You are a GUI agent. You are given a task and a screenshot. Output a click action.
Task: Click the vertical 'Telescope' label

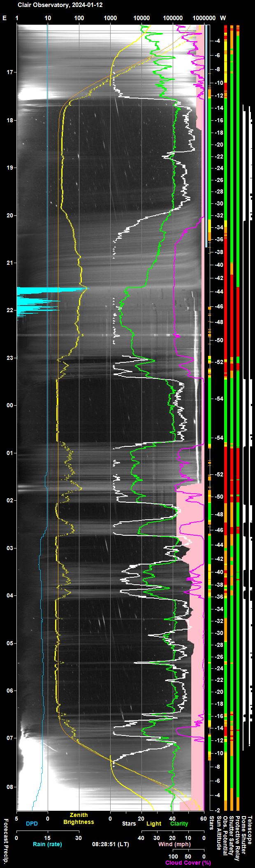coord(250,829)
